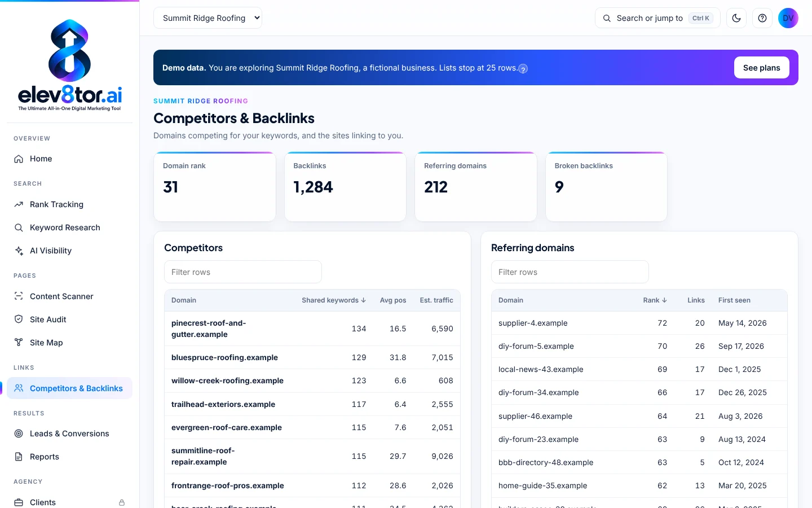Navigate to Leads & Conversions
The width and height of the screenshot is (812, 508).
70,433
